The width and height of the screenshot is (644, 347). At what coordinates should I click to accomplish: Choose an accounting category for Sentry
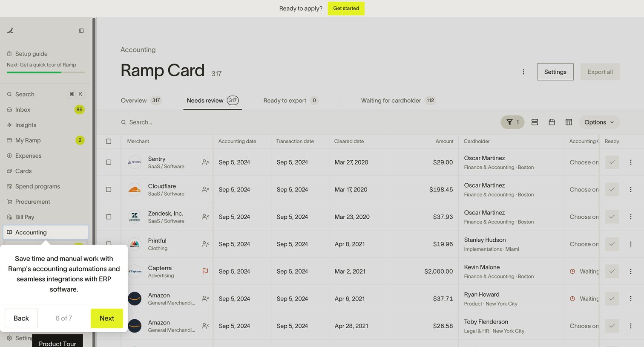(x=584, y=162)
